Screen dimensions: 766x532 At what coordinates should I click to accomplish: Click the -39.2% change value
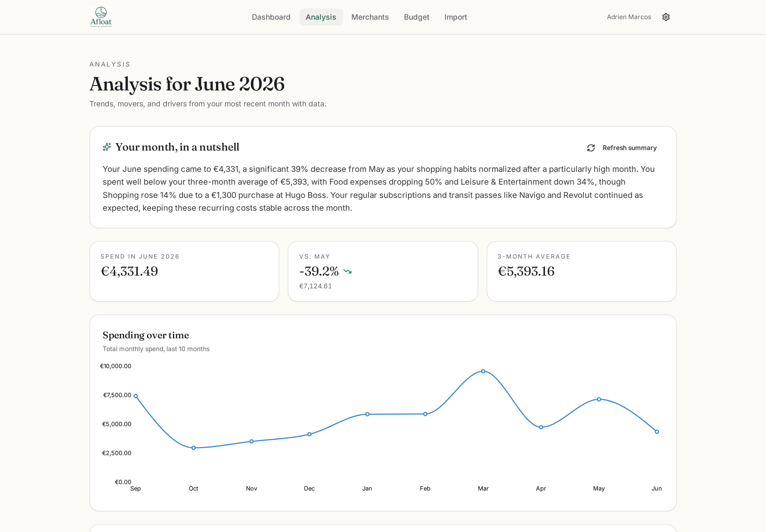click(x=319, y=271)
